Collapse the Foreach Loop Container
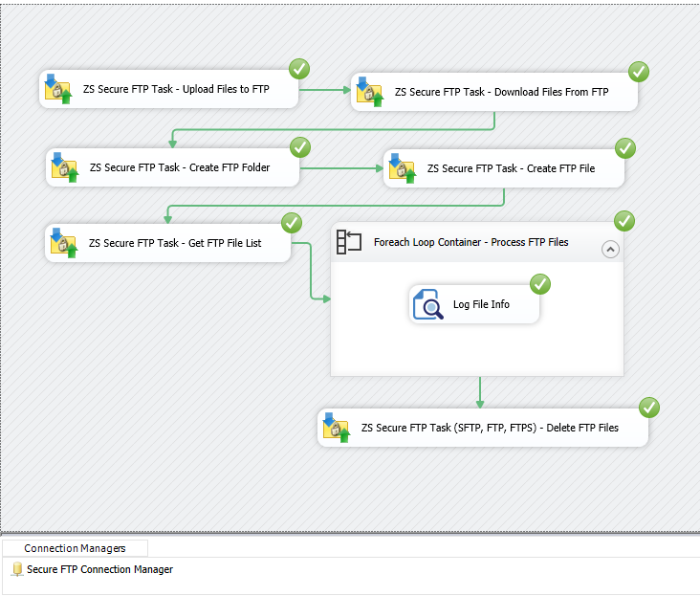The width and height of the screenshot is (700, 596). pos(610,249)
